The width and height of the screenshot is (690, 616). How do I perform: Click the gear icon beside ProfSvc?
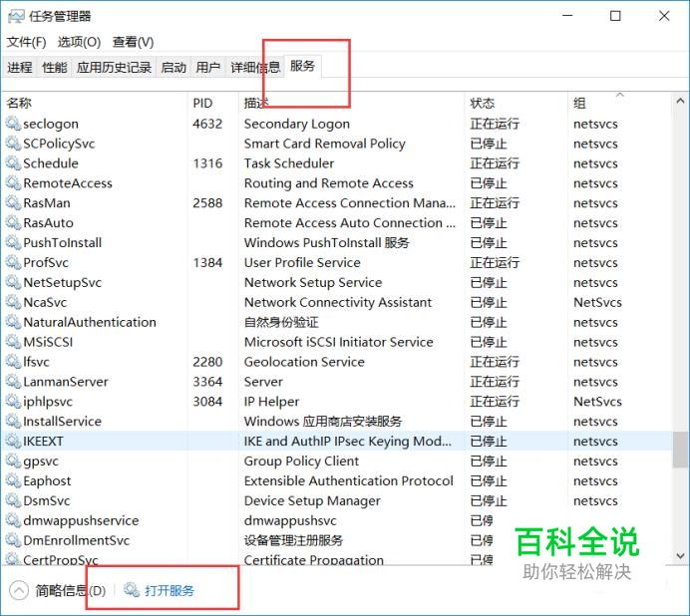pyautogui.click(x=13, y=262)
